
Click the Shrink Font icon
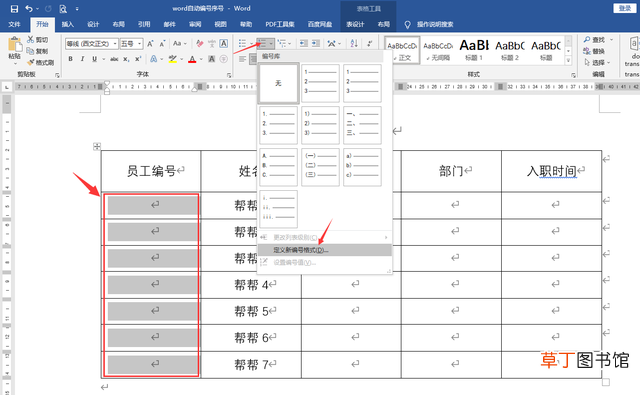coord(162,44)
